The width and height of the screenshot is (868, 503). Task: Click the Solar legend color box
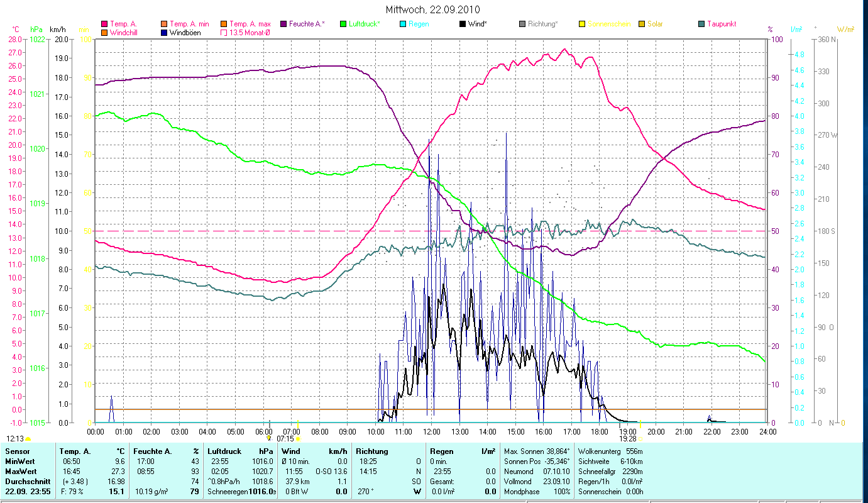click(641, 25)
